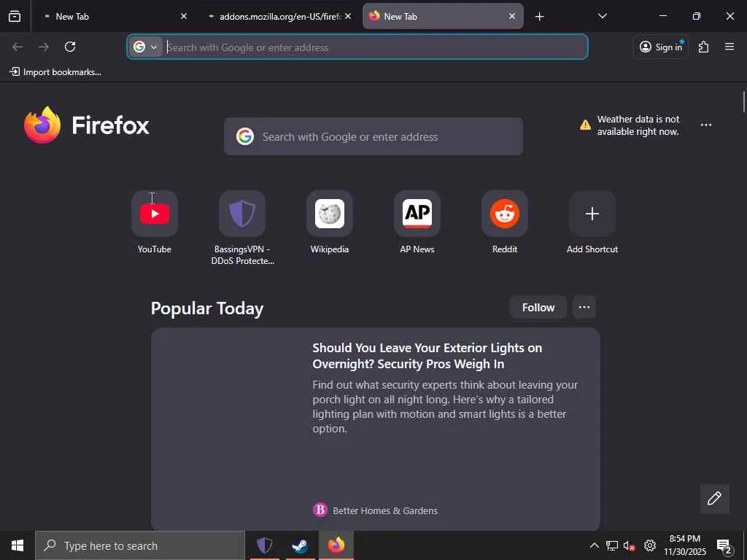Go back with the back arrow
The width and height of the screenshot is (747, 560).
[x=18, y=47]
